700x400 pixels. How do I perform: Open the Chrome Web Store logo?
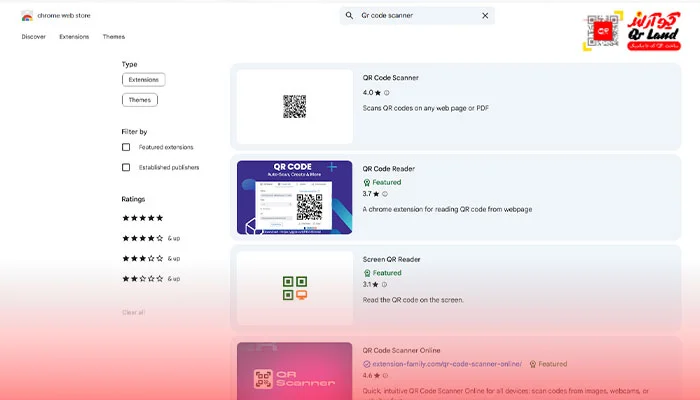click(x=27, y=16)
